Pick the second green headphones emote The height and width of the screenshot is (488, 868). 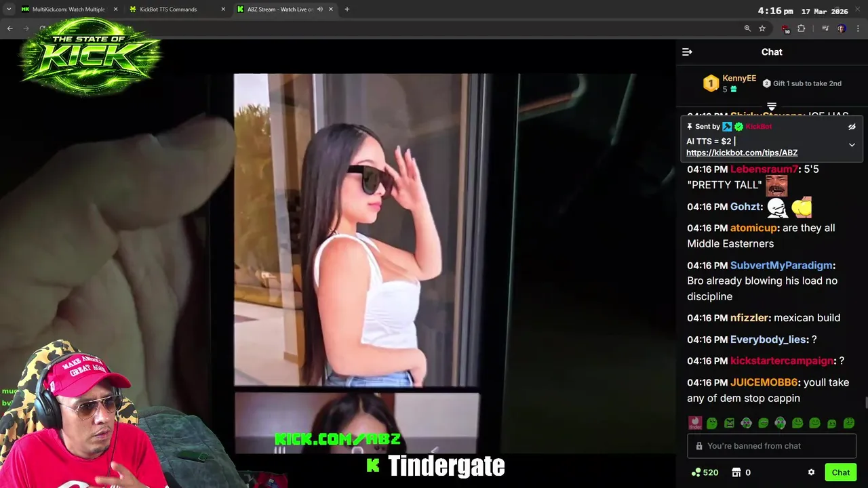coord(781,424)
